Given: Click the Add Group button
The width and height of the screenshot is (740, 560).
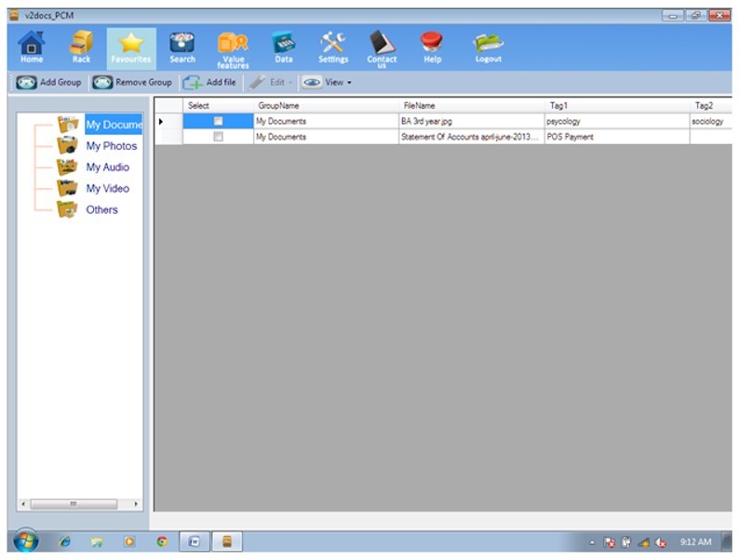Looking at the screenshot, I should pyautogui.click(x=49, y=83).
